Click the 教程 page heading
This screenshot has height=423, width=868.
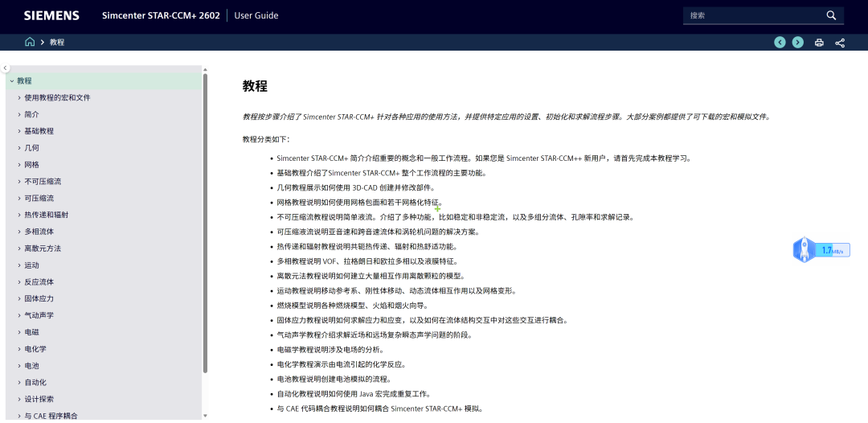tap(255, 86)
